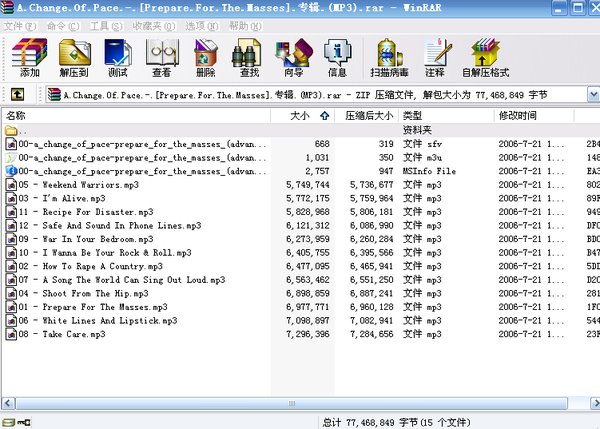Select 12 - Safe And Sound In Phone Lines.mp3
The height and width of the screenshot is (429, 600).
(x=110, y=225)
